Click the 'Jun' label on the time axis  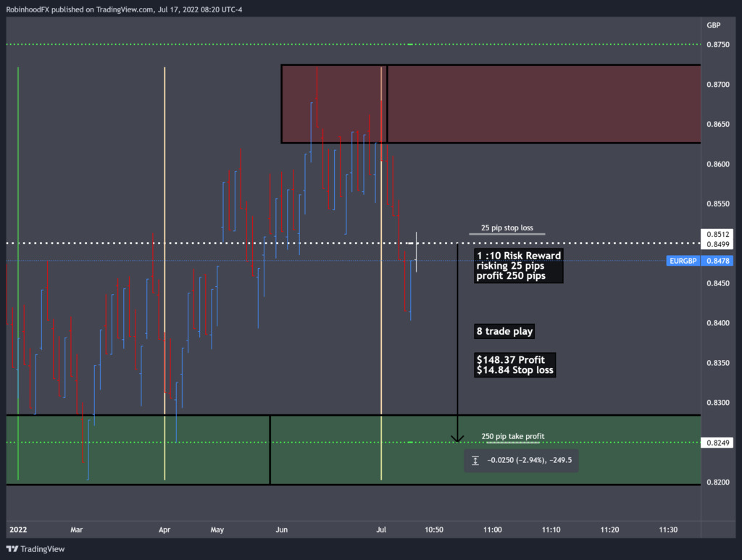tap(282, 530)
